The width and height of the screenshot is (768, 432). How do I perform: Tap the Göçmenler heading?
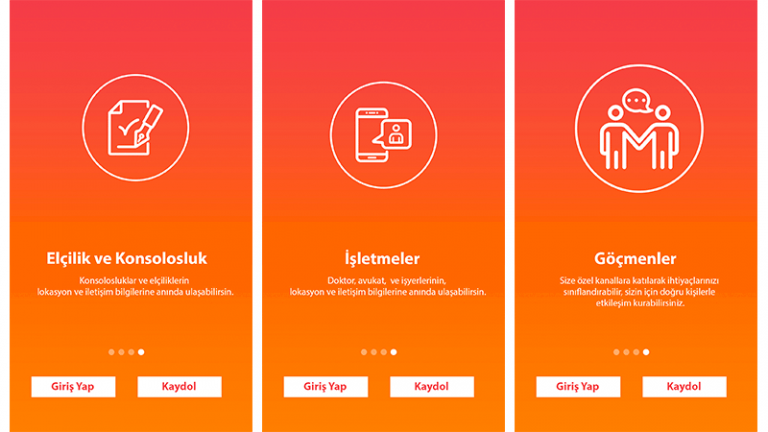tap(635, 258)
